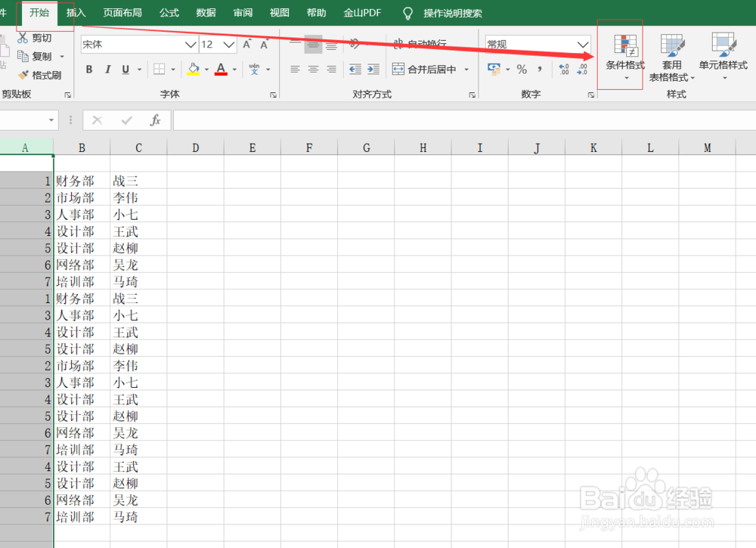Viewport: 756px width, 548px height.
Task: Switch to the Home (开始) tab
Action: (x=39, y=13)
